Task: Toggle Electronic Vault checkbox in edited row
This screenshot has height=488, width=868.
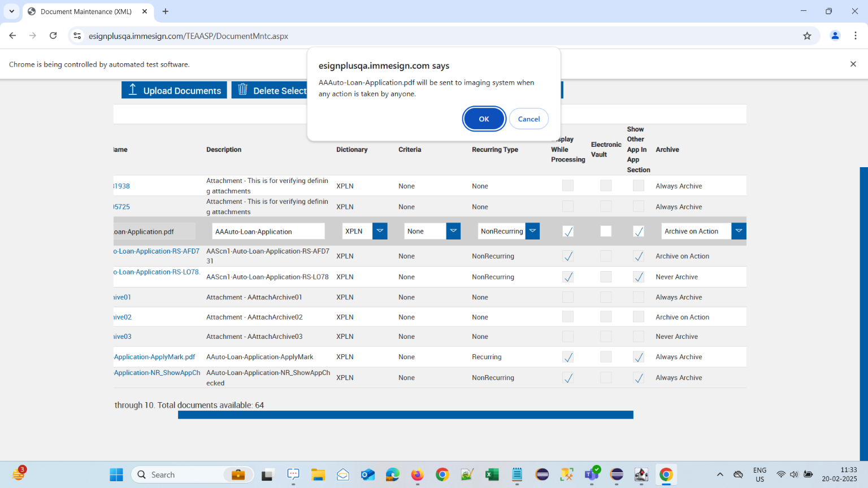Action: point(606,232)
